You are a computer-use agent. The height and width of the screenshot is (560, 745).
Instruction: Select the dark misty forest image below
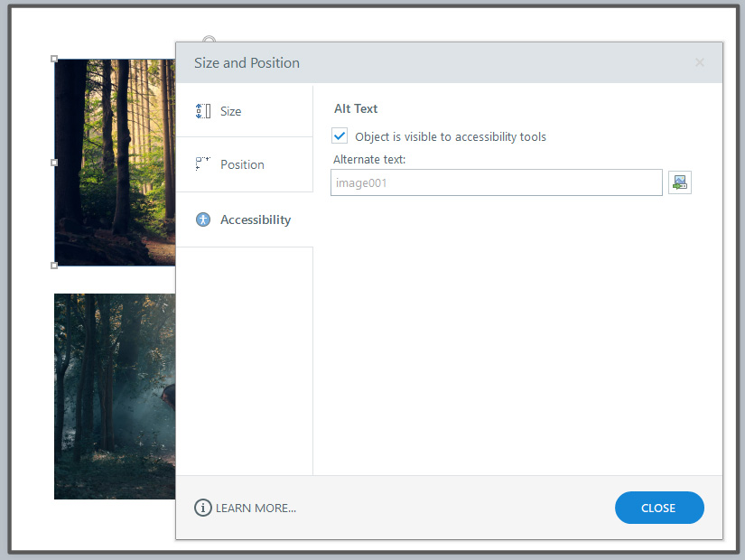tap(115, 396)
